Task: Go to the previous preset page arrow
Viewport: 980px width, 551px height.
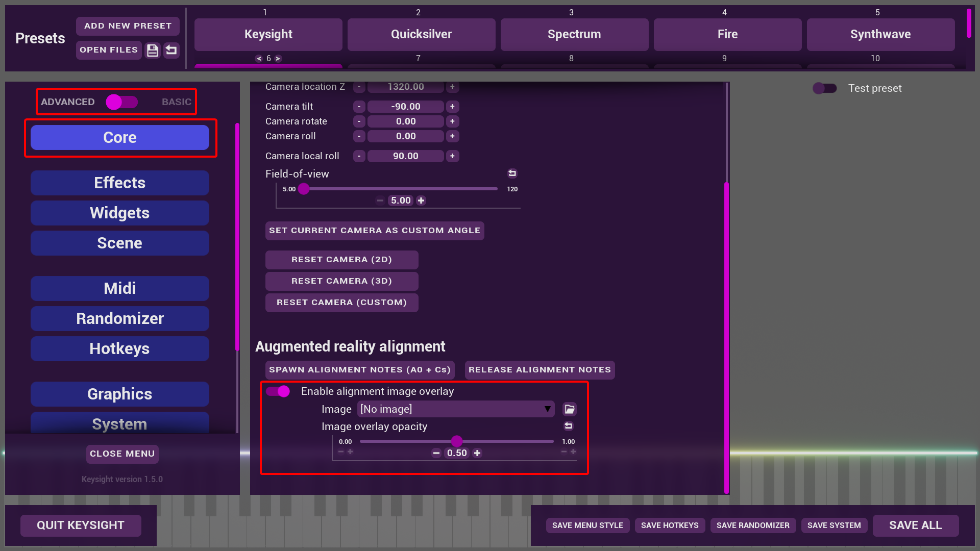Action: click(259, 59)
